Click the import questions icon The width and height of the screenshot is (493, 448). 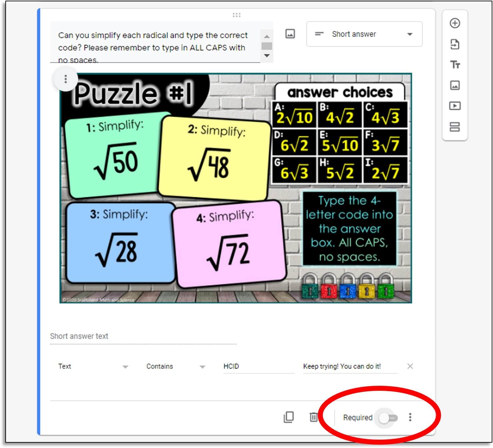(455, 44)
